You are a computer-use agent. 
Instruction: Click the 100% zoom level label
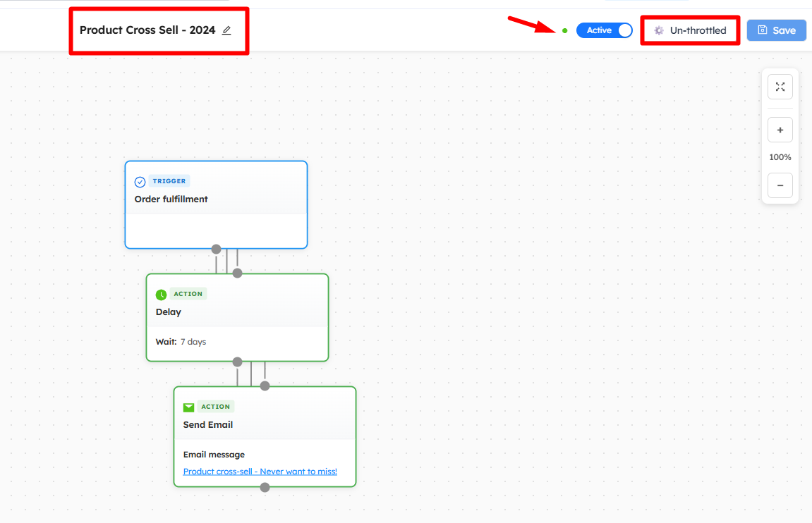(780, 157)
